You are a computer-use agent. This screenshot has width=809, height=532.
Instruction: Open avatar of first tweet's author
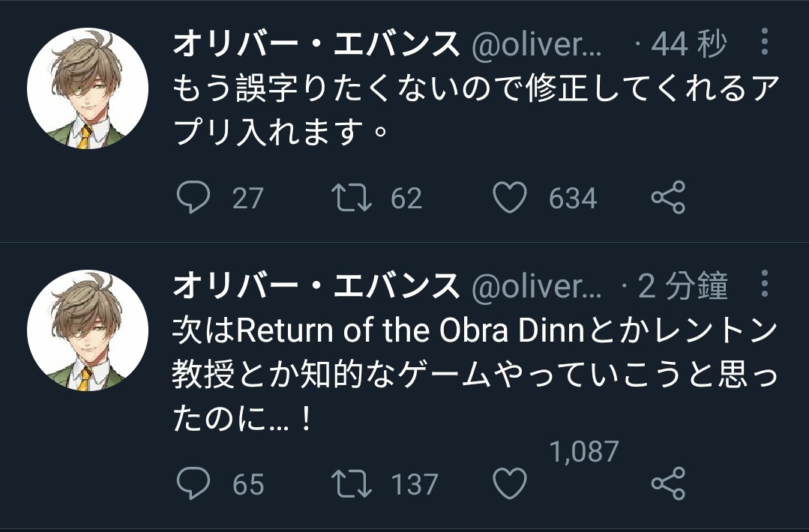88,88
